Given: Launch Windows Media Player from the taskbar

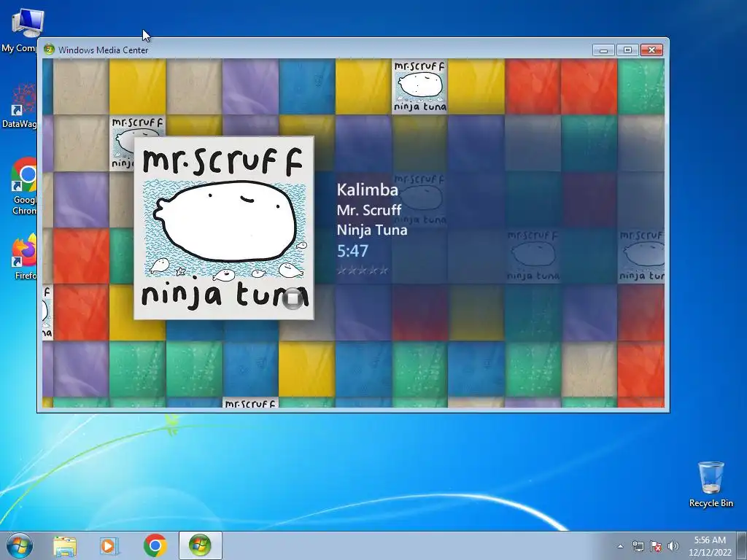Looking at the screenshot, I should (109, 545).
